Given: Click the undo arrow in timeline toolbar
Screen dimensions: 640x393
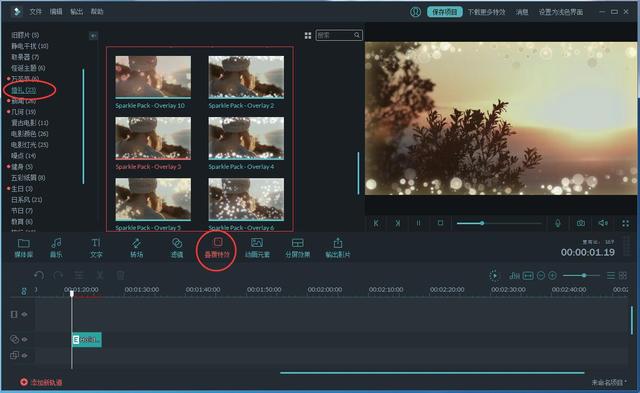Looking at the screenshot, I should tap(39, 275).
